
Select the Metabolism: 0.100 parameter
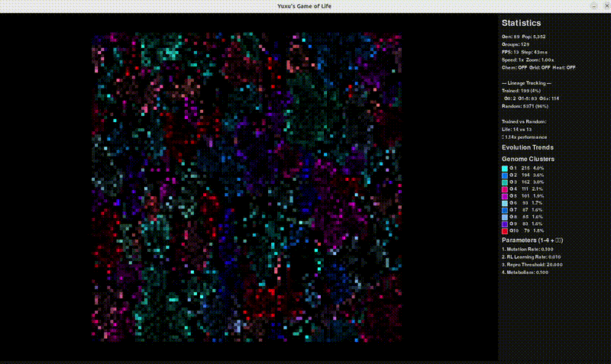[x=525, y=272]
